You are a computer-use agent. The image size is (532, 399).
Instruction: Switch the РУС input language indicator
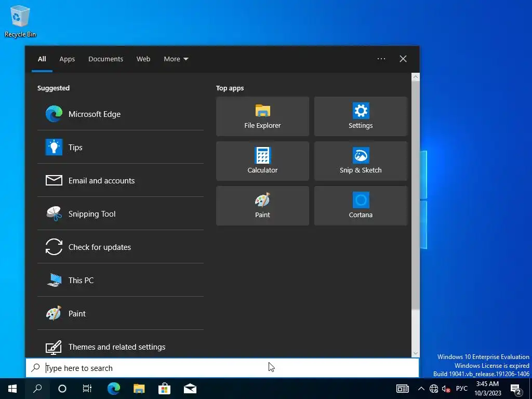(x=461, y=389)
